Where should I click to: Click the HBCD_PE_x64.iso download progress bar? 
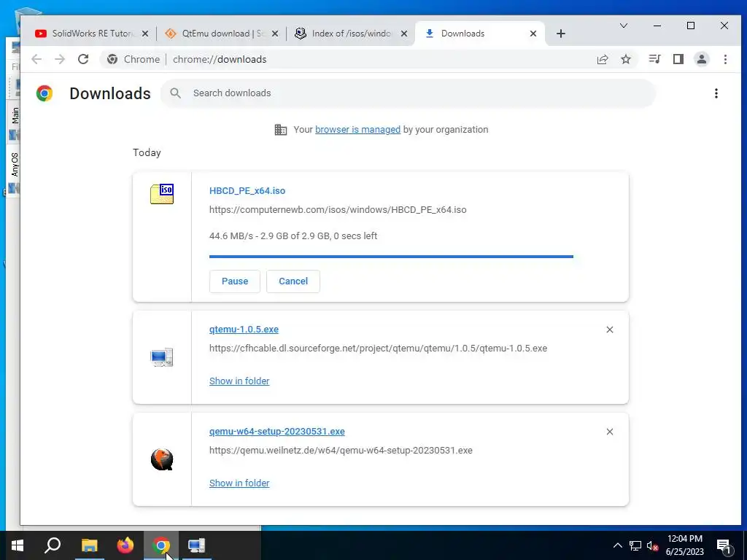[391, 257]
